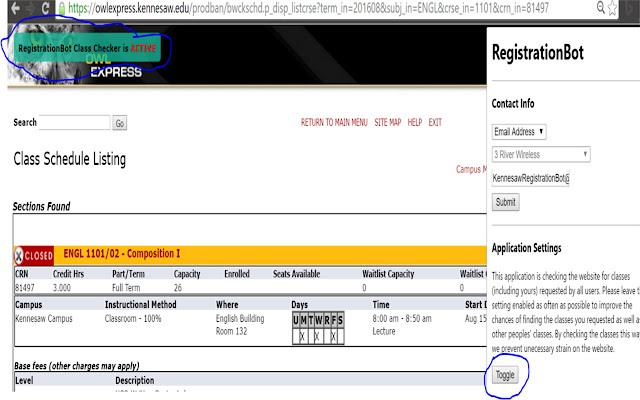
Task: Click the Class Schedule Listing heading
Action: pos(69,159)
